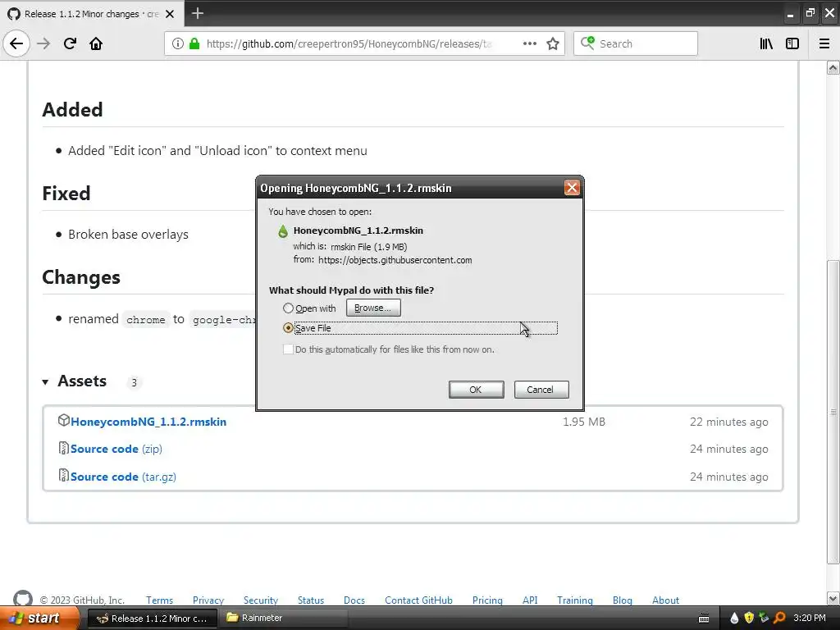This screenshot has height=630, width=840.
Task: Download the Source code (tar.gz) link
Action: click(123, 477)
